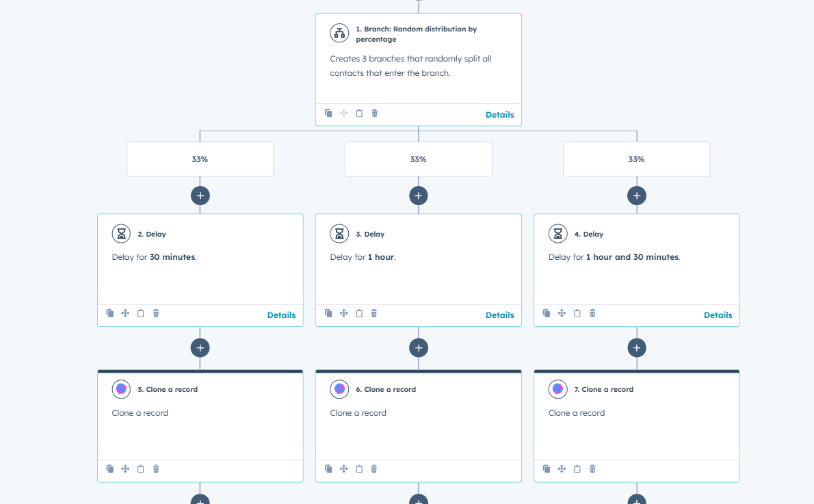Click the move icon on the 2. Delay card
The height and width of the screenshot is (504, 814).
(125, 313)
